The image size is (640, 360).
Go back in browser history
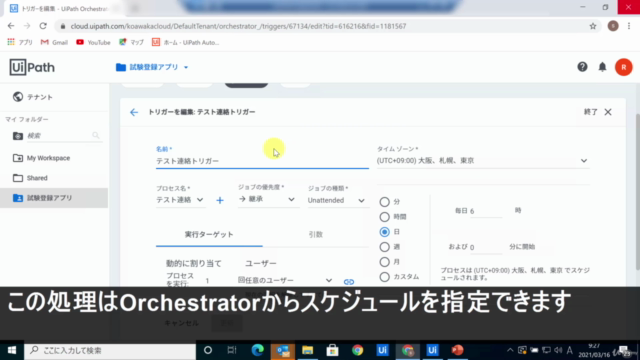[11, 26]
